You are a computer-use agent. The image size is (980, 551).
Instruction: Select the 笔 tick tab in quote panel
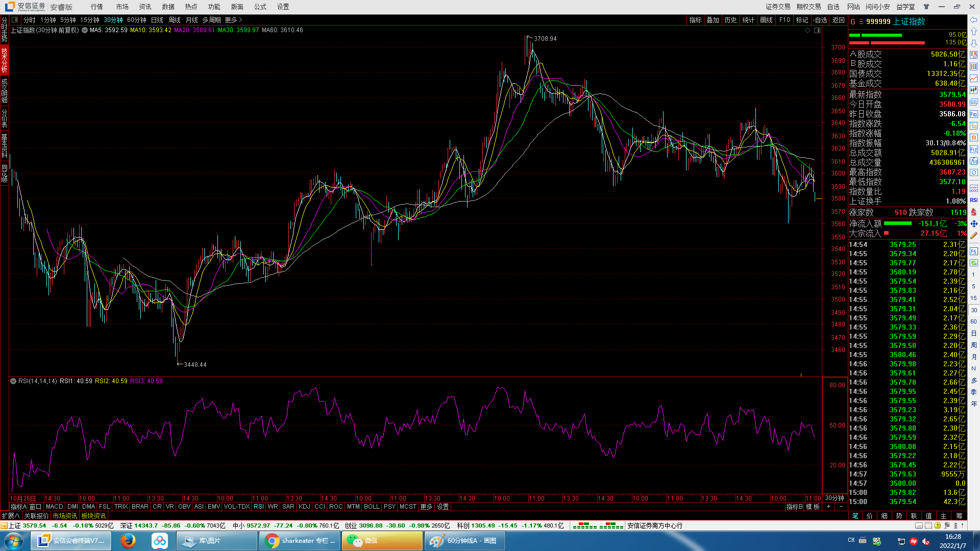[x=855, y=516]
